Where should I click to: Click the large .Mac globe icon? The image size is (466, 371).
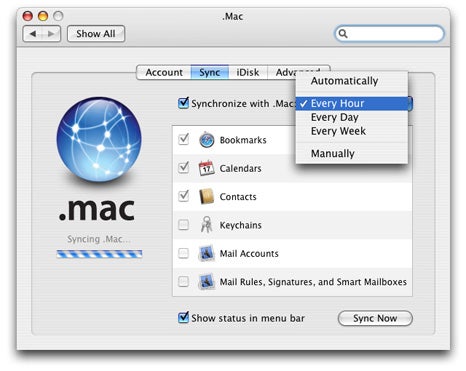click(99, 139)
